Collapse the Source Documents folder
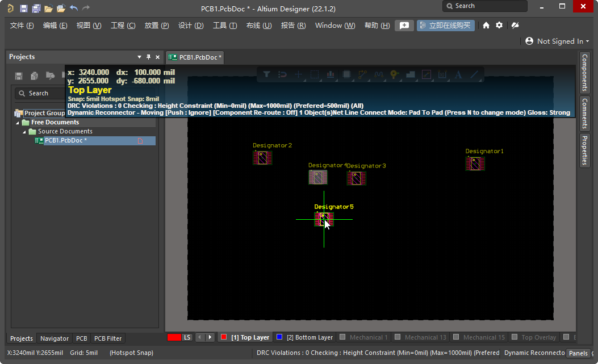The height and width of the screenshot is (364, 598). [x=24, y=131]
